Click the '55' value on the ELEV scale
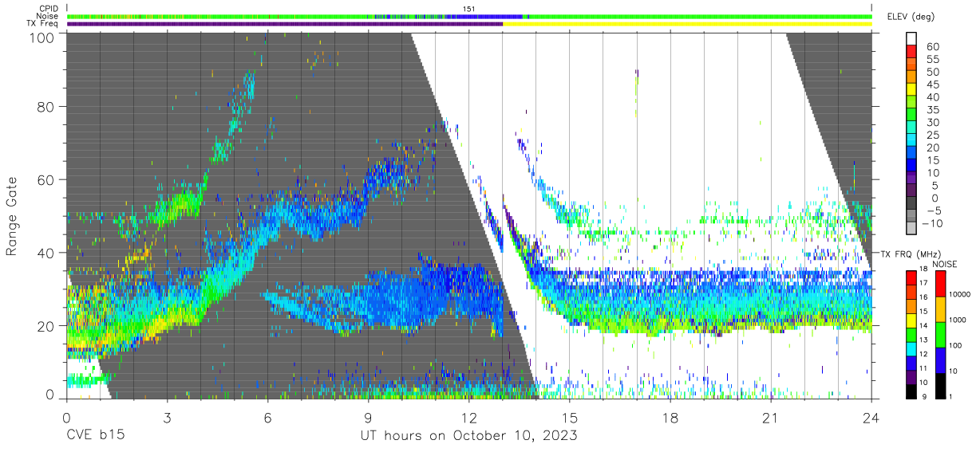Screen dimensions: 980x452 pos(932,60)
